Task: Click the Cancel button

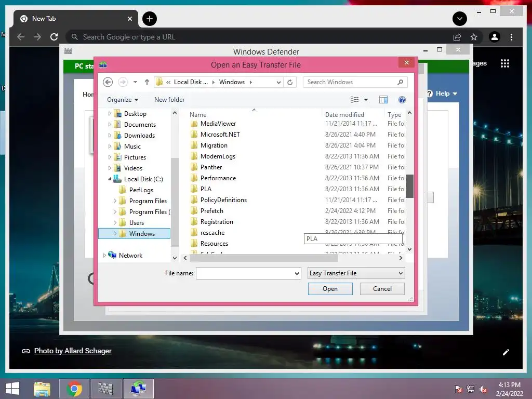Action: pos(382,289)
